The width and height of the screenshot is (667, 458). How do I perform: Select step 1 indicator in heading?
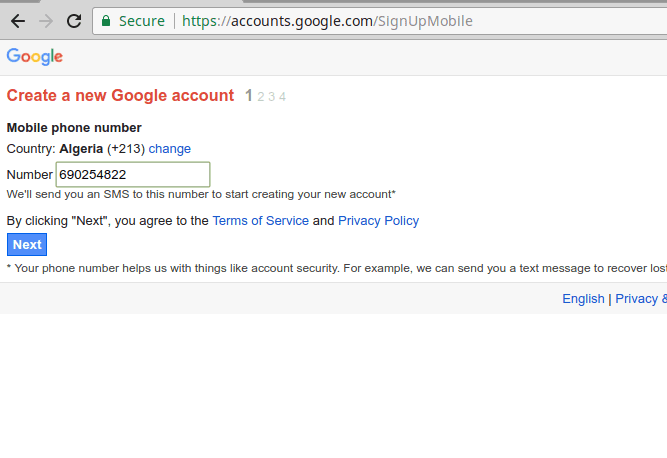pos(249,96)
